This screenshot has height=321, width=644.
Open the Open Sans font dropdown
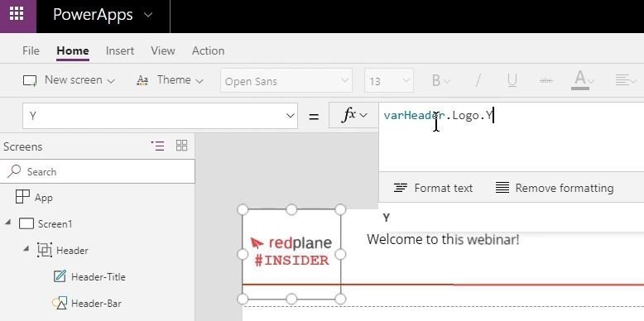[x=286, y=80]
